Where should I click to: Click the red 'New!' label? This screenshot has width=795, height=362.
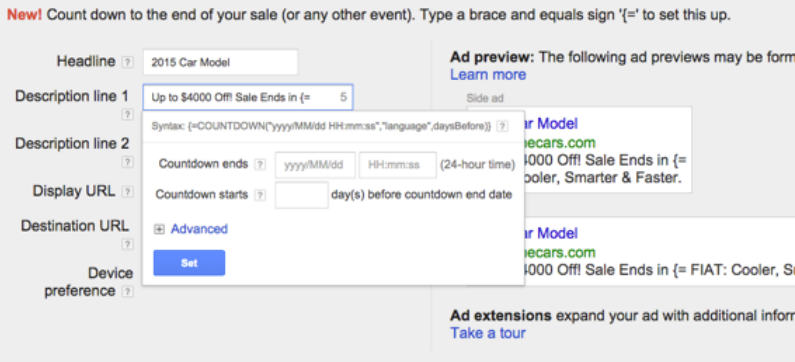(24, 15)
